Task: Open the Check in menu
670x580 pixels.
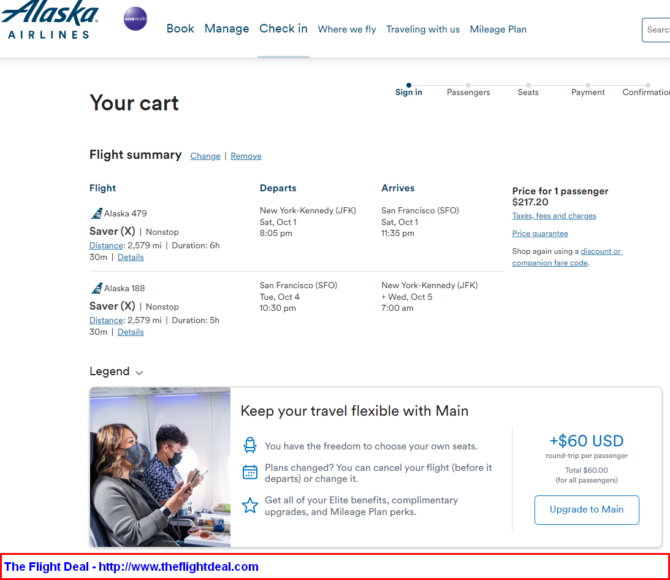Action: point(283,29)
